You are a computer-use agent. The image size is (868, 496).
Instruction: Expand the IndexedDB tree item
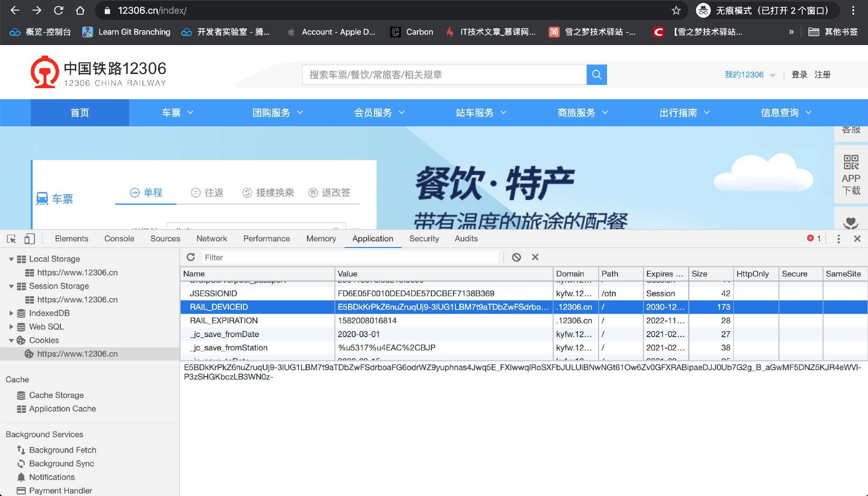tap(11, 313)
